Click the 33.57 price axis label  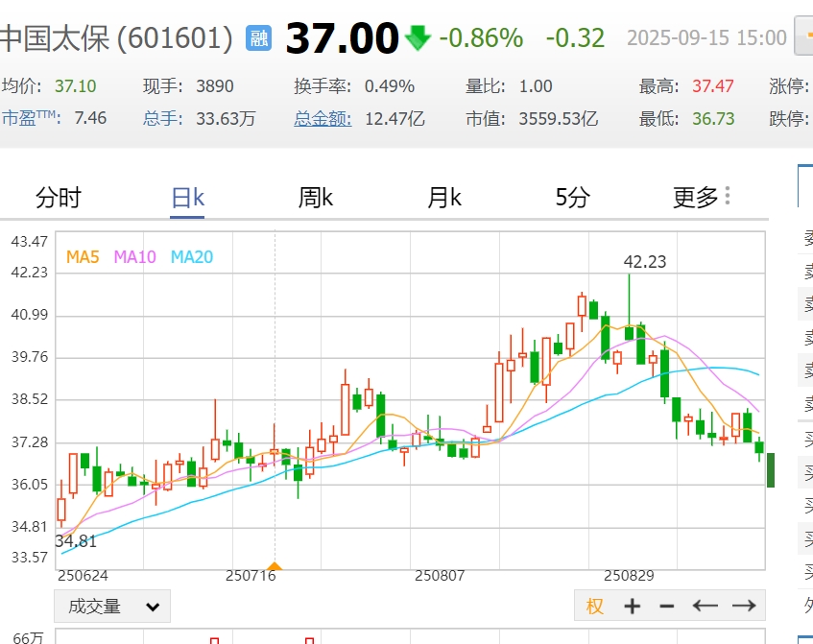point(30,558)
